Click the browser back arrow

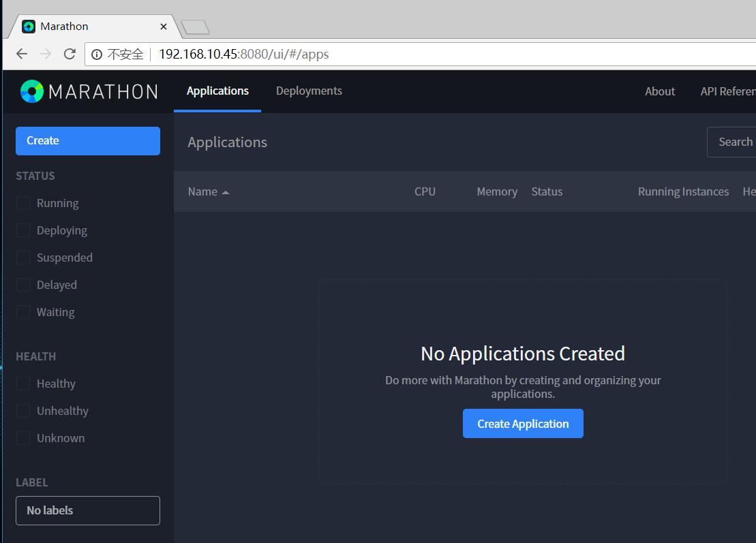tap(22, 54)
